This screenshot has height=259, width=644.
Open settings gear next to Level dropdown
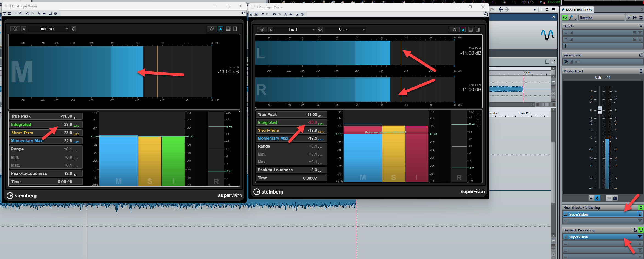coord(320,30)
